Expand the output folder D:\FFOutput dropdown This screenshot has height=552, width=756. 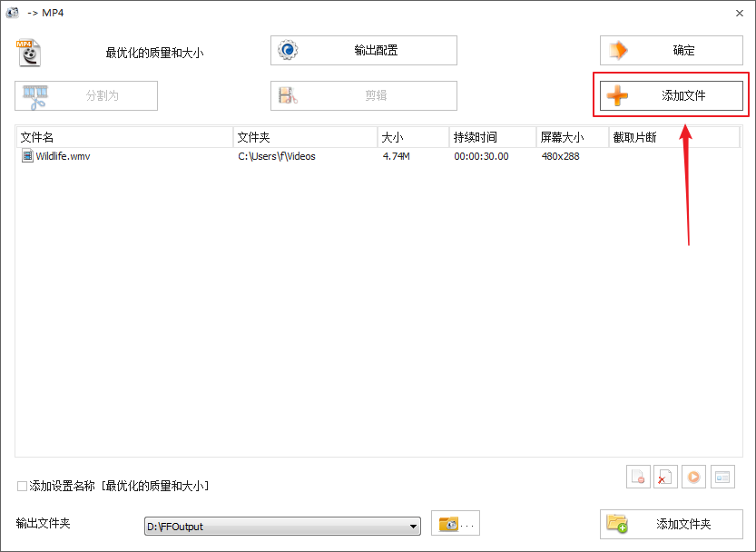414,526
